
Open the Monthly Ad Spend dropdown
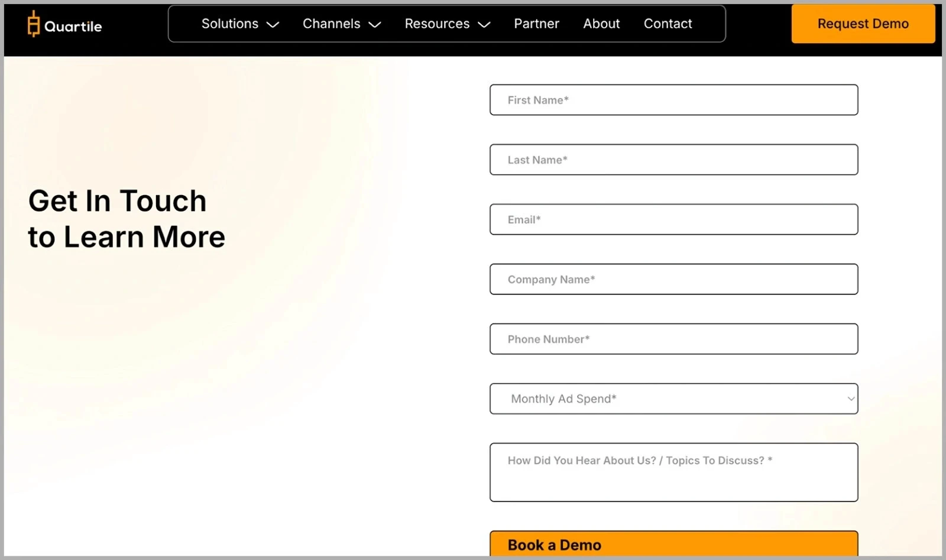point(673,399)
